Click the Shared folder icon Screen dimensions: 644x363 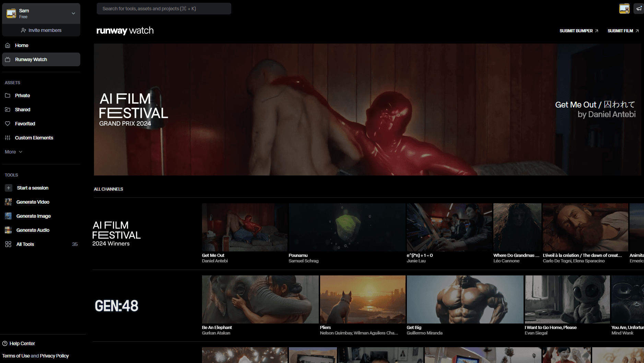point(8,110)
